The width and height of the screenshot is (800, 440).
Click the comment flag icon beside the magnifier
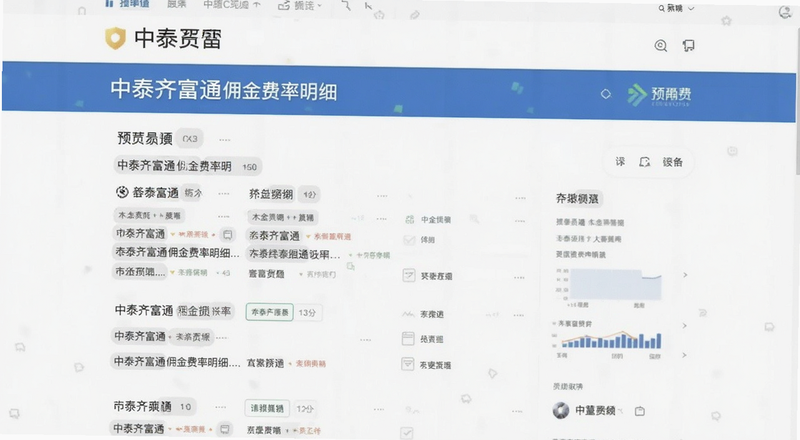pyautogui.click(x=688, y=46)
